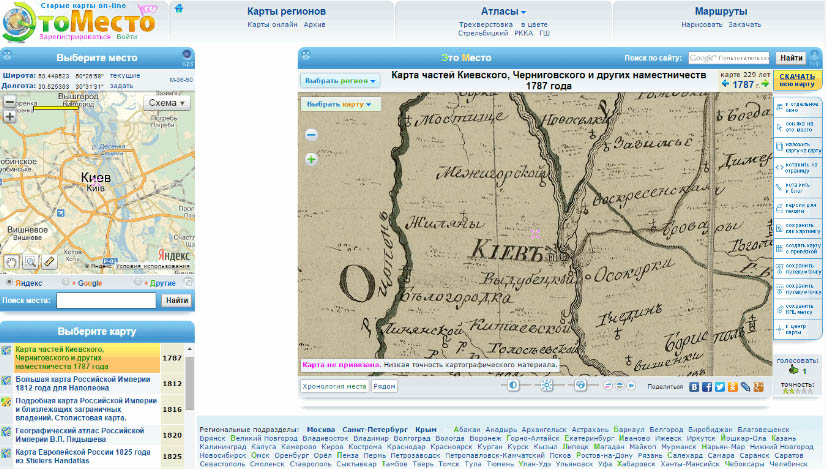Screen dimensions: 826x469
Task: Center the map via 'в центр карты'
Action: point(798,329)
